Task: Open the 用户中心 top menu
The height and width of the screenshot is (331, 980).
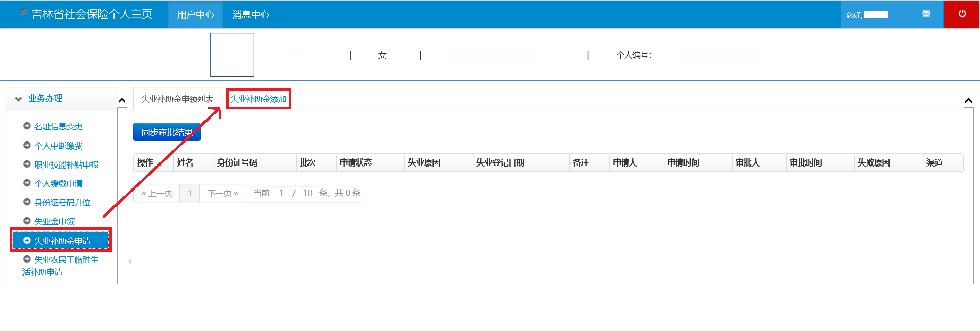Action: [195, 15]
